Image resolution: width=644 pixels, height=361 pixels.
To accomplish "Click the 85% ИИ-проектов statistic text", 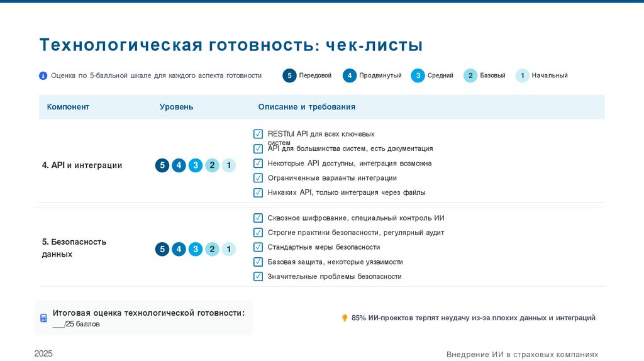I will click(474, 318).
